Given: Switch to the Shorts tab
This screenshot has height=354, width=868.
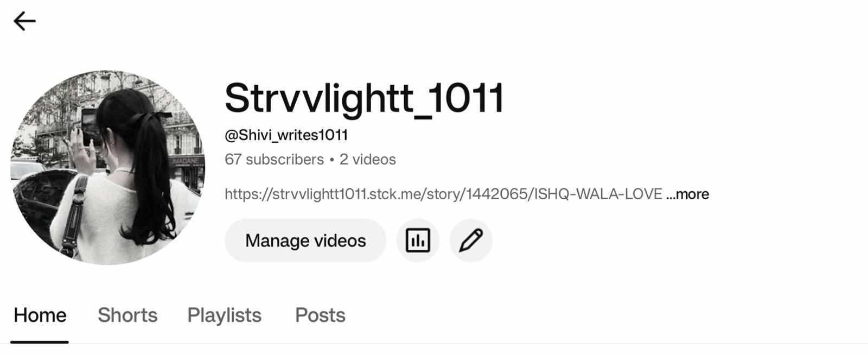Looking at the screenshot, I should pos(127,315).
